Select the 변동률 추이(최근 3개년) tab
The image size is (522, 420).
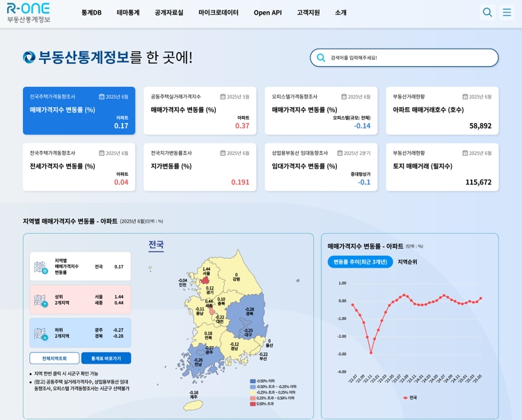[360, 262]
